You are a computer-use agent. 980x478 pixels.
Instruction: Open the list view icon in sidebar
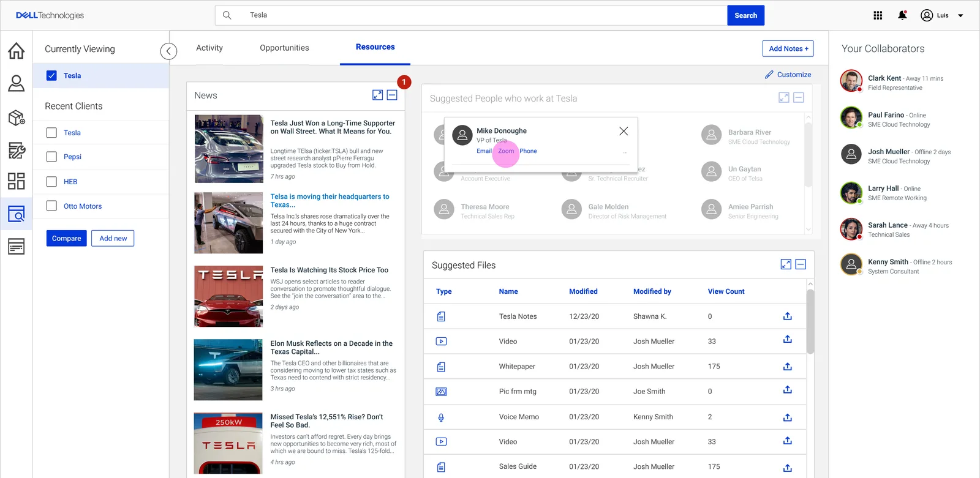17,246
